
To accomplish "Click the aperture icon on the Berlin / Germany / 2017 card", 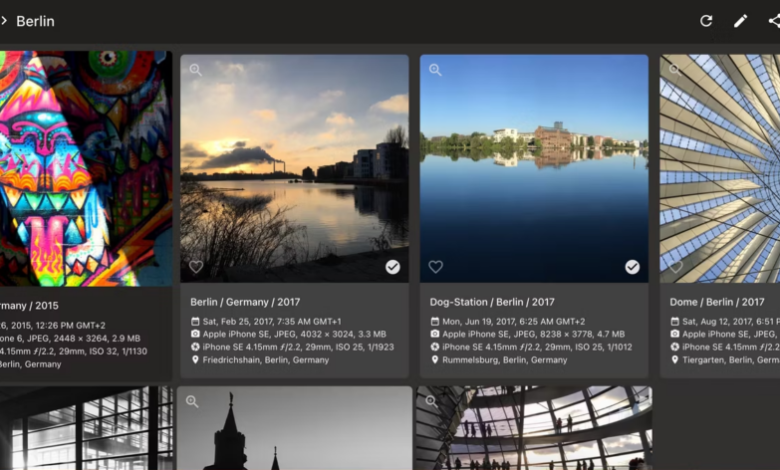I will pos(195,347).
